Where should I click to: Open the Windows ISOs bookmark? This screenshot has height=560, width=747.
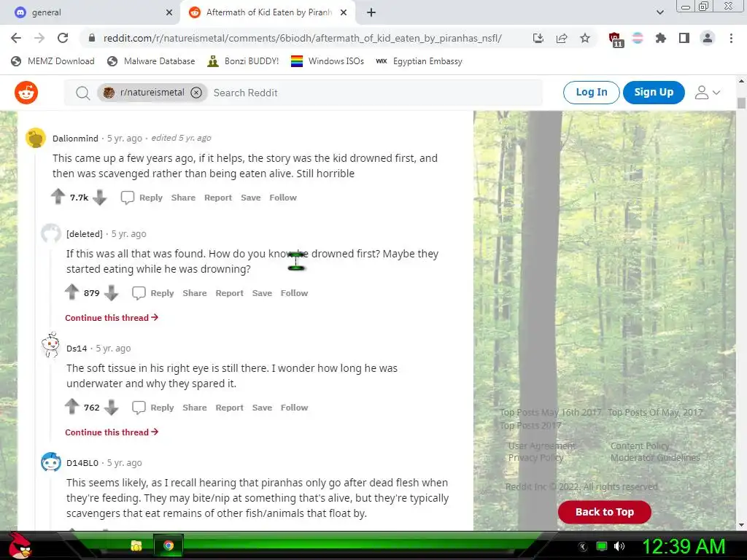click(328, 61)
